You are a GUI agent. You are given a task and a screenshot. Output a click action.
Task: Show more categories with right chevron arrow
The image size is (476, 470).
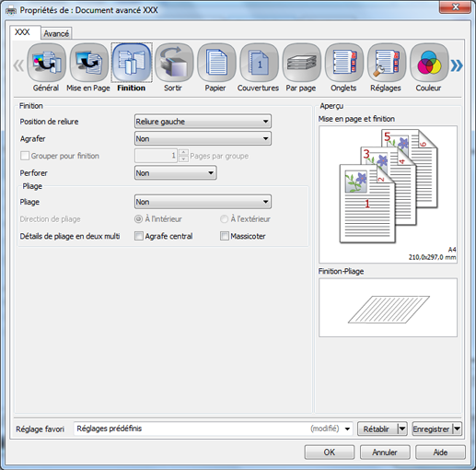click(457, 65)
